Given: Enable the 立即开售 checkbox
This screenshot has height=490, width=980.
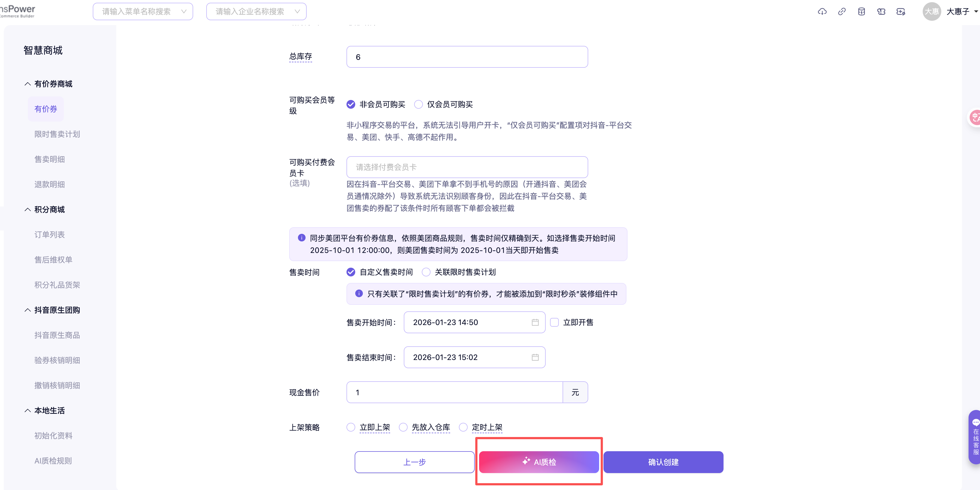Looking at the screenshot, I should tap(555, 323).
